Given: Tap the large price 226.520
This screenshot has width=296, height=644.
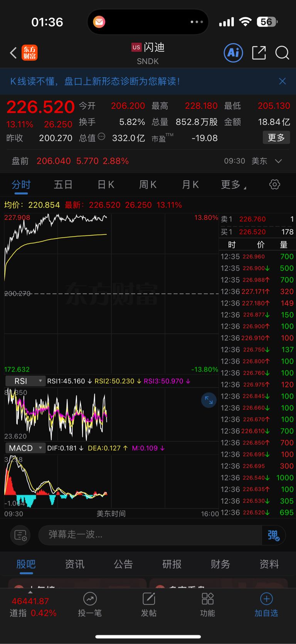Looking at the screenshot, I should tap(40, 107).
